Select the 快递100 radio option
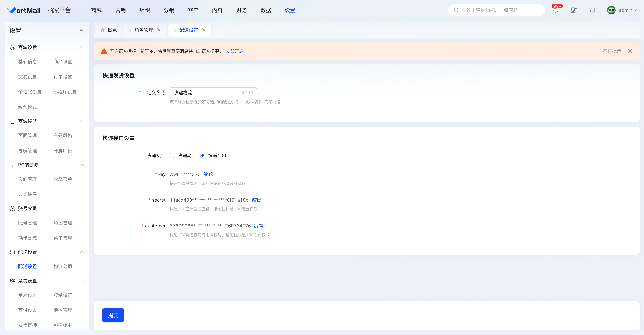 coord(203,155)
